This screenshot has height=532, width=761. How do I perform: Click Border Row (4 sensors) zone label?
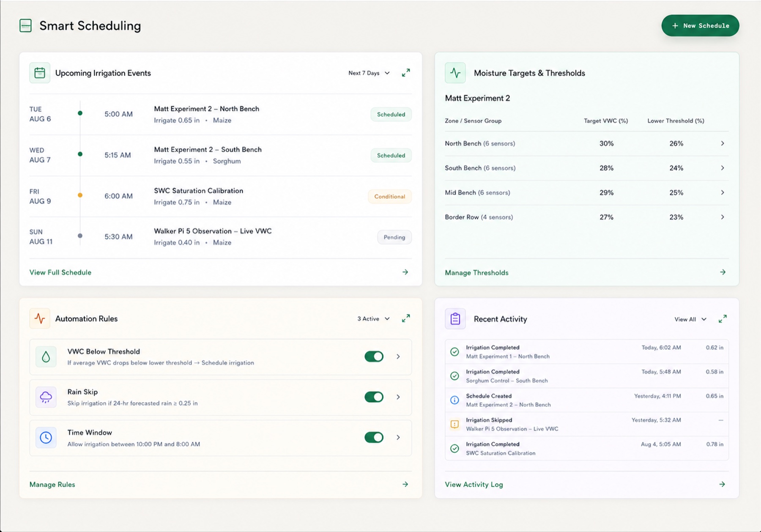click(x=479, y=217)
